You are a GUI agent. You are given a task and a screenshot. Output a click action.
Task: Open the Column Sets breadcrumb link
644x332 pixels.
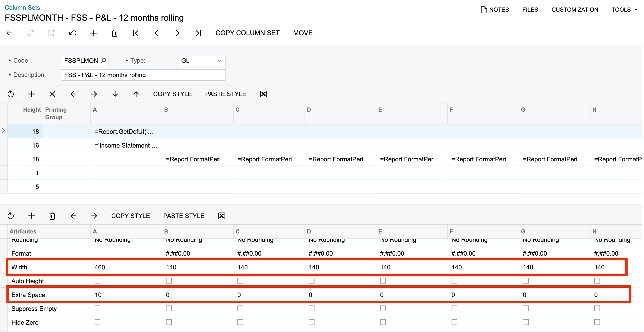pyautogui.click(x=22, y=8)
